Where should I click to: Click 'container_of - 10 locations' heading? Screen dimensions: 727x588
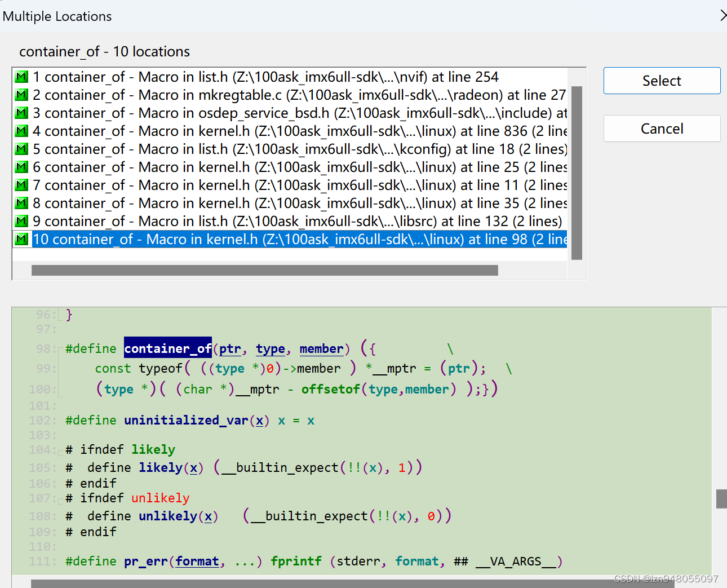(104, 52)
